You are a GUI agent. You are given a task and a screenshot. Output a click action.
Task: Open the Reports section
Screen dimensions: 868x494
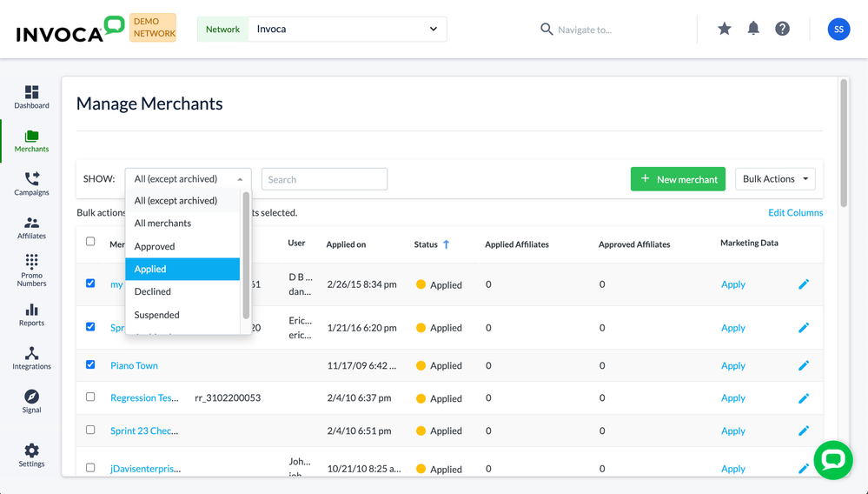pos(31,314)
